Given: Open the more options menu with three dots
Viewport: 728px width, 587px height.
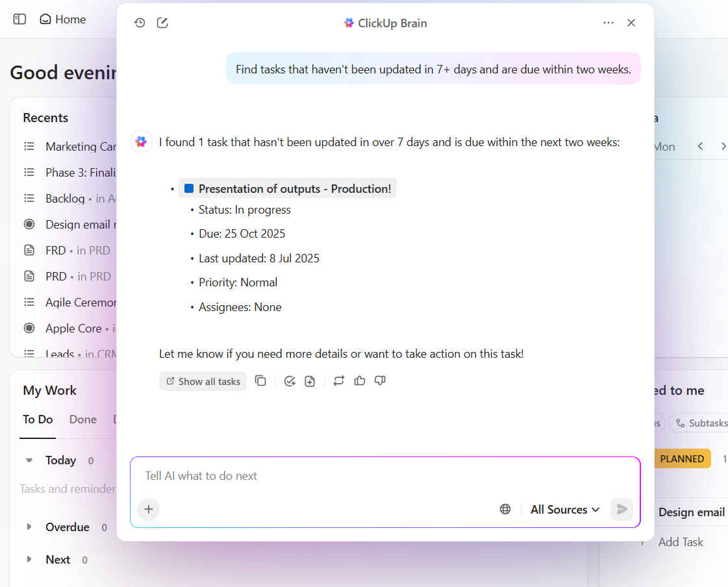Looking at the screenshot, I should click(x=608, y=22).
